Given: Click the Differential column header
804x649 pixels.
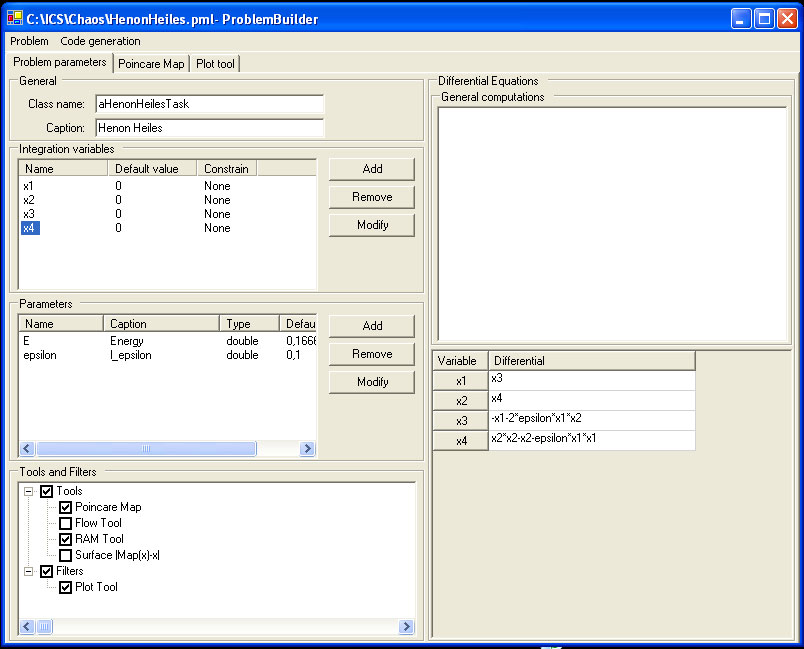Looking at the screenshot, I should pos(592,361).
